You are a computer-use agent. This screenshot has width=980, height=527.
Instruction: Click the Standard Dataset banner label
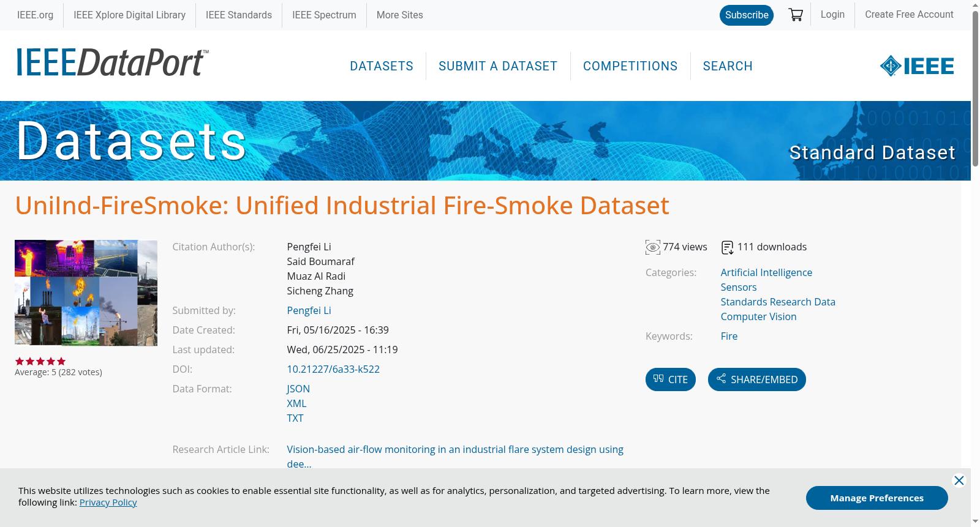(x=872, y=152)
